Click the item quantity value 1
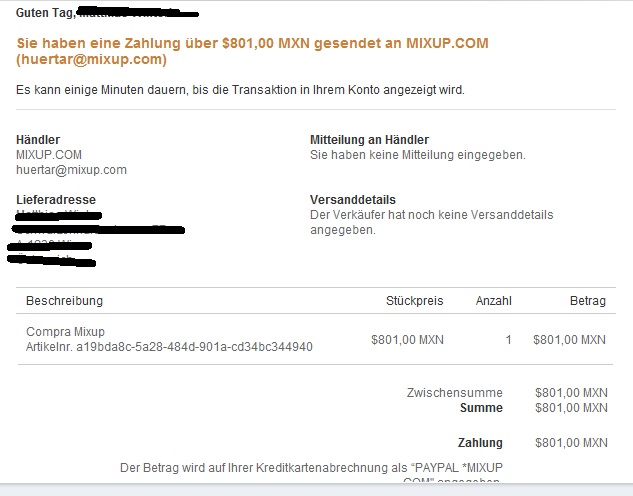Screen dimensions: 633x496 (508, 340)
